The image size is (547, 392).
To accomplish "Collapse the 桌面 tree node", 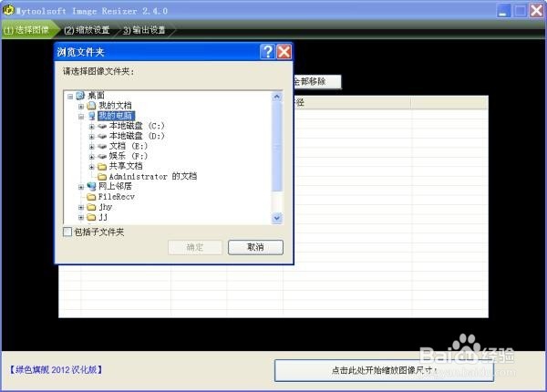I will 70,96.
